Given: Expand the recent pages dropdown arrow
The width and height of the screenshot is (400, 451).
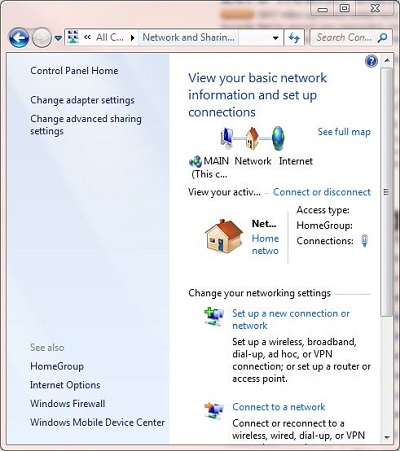Looking at the screenshot, I should (58, 38).
